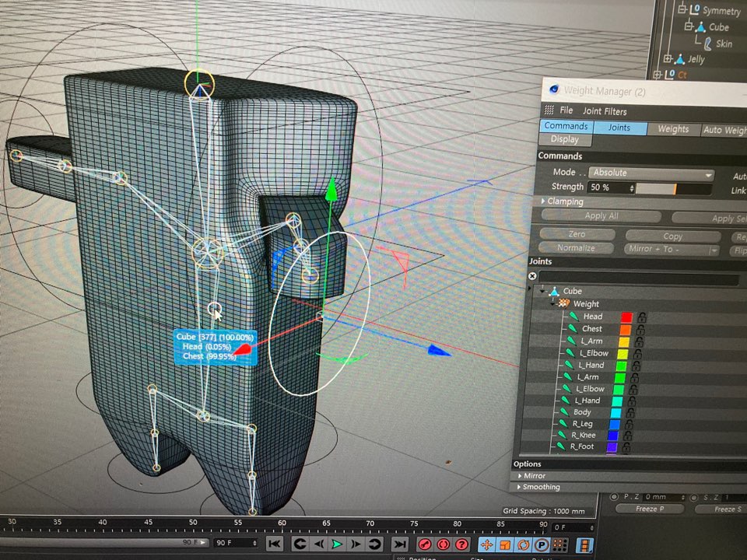The image size is (747, 560).
Task: Click Weight Manager dotted grip icon
Action: click(549, 110)
